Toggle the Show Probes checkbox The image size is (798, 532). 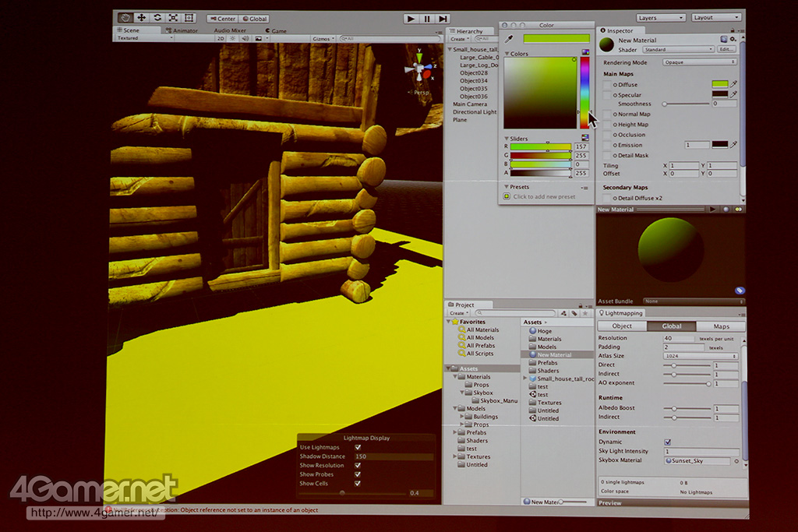point(358,474)
